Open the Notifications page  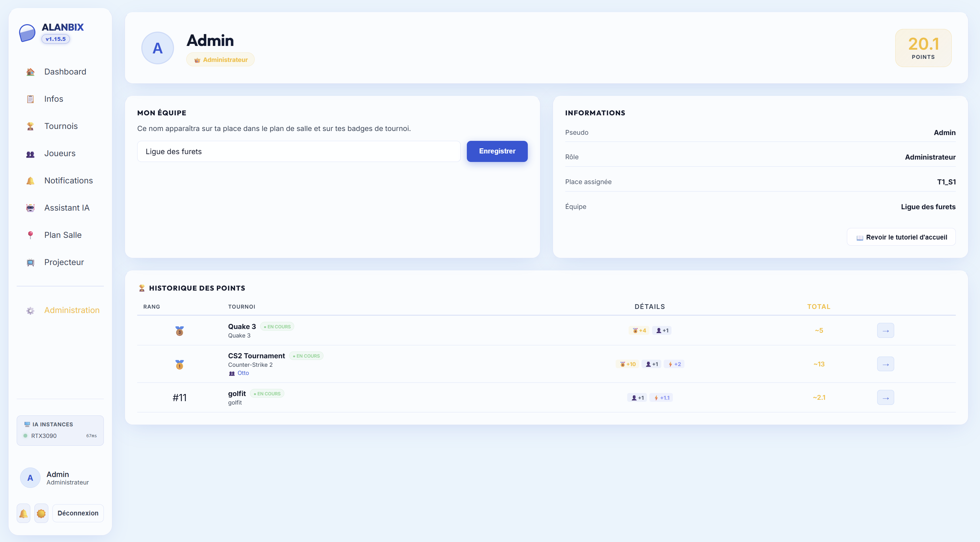[60, 181]
